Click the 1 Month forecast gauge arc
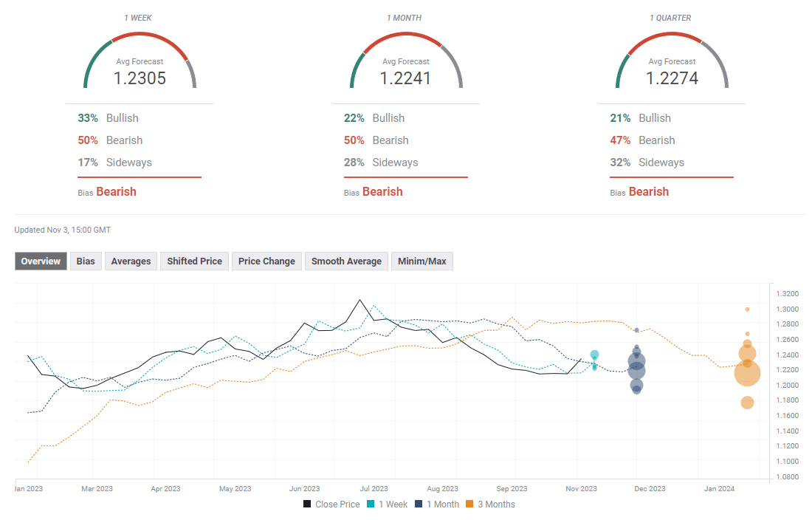 click(405, 36)
